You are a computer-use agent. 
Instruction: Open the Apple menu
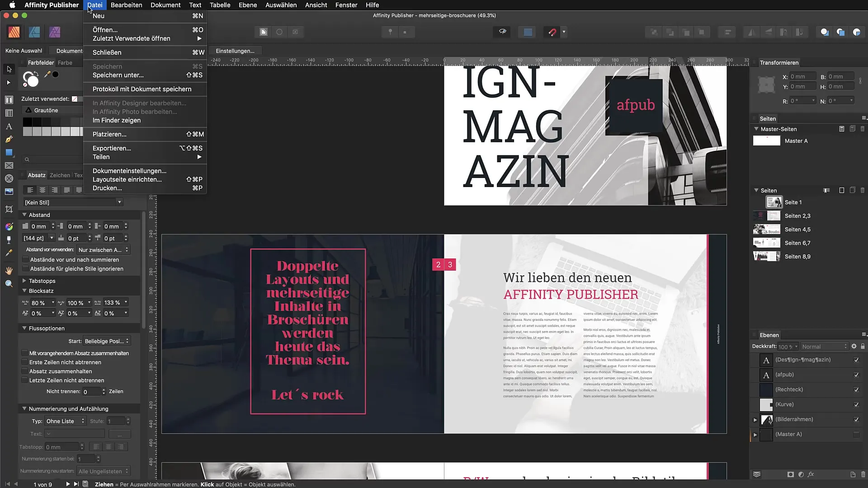point(12,5)
